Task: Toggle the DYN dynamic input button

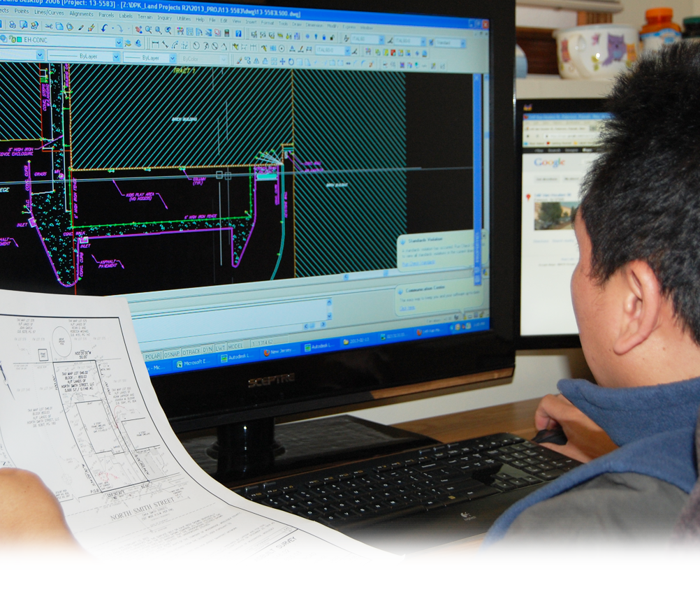Action: (x=207, y=349)
